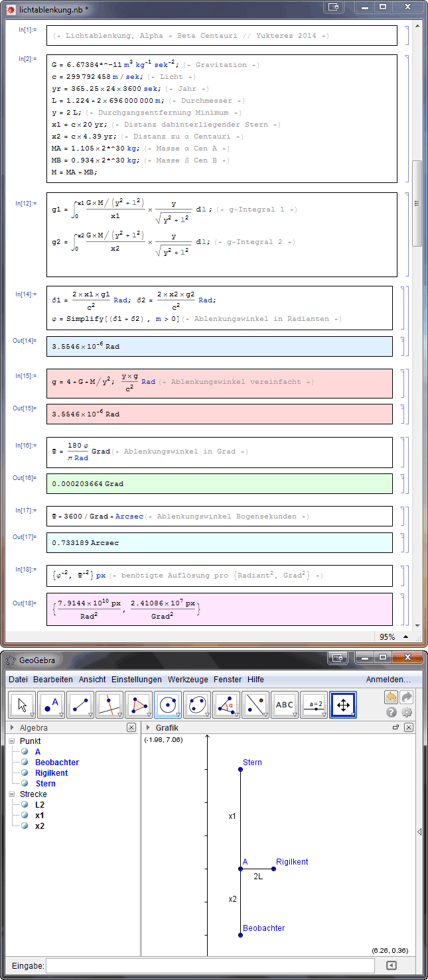Click the extra titlebar icon in GeoGebra window
This screenshot has height=980, width=428.
pos(338,658)
